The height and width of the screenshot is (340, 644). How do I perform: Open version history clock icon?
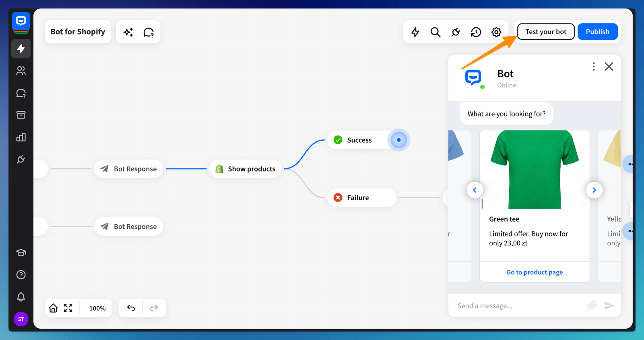click(x=476, y=32)
